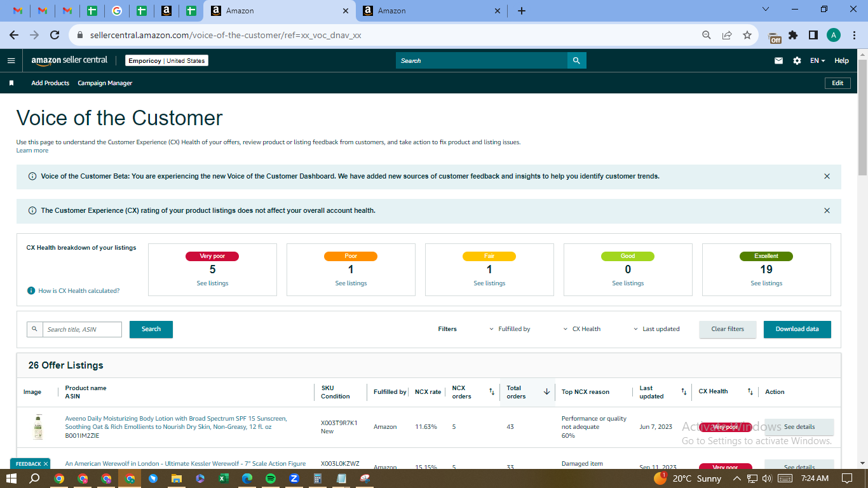This screenshot has width=868, height=488.
Task: Open Excel from the taskbar
Action: pyautogui.click(x=224, y=478)
